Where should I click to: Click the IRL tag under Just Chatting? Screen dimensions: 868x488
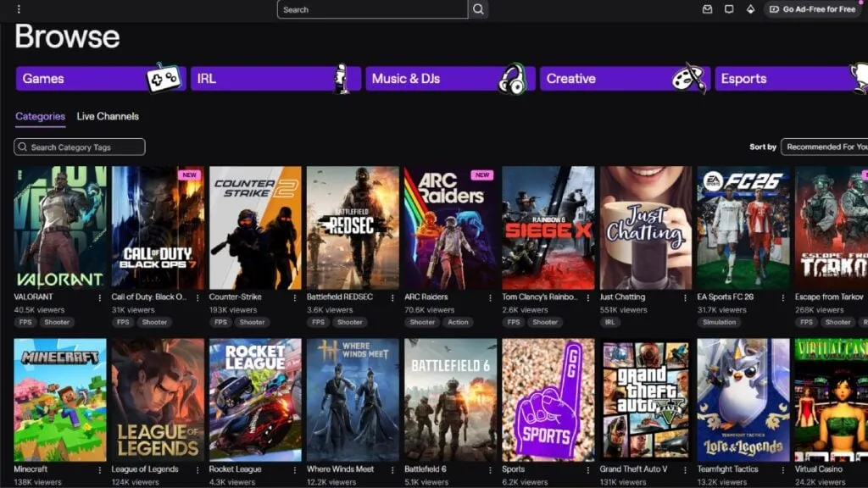pyautogui.click(x=610, y=322)
